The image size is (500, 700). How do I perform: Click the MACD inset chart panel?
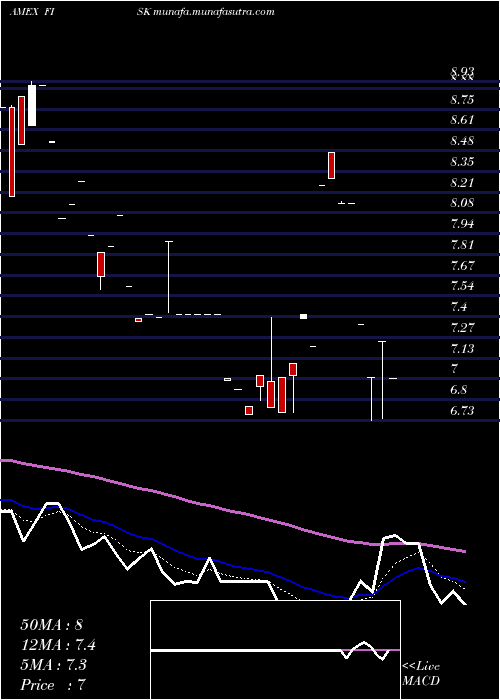click(275, 650)
